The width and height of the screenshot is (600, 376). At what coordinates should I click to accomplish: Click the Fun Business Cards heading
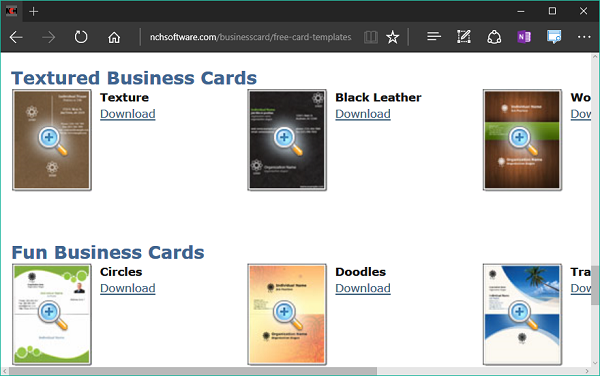[x=108, y=252]
